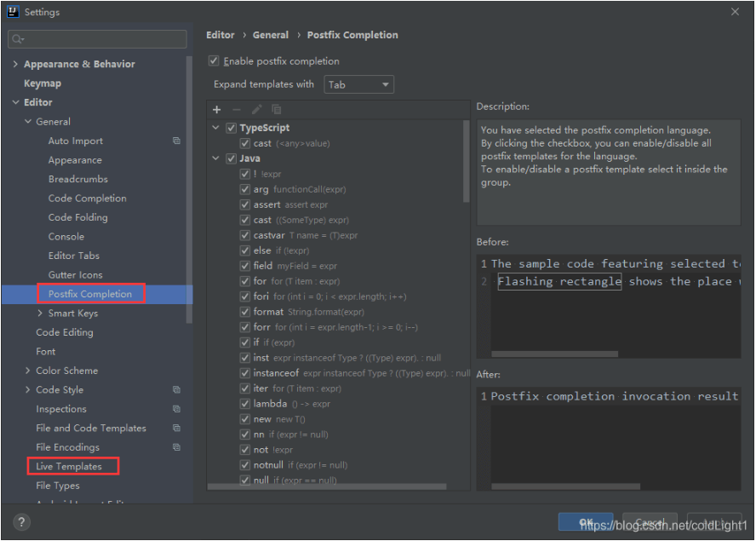
Task: Click the settings tree vertical scrollbar
Action: coord(189,190)
